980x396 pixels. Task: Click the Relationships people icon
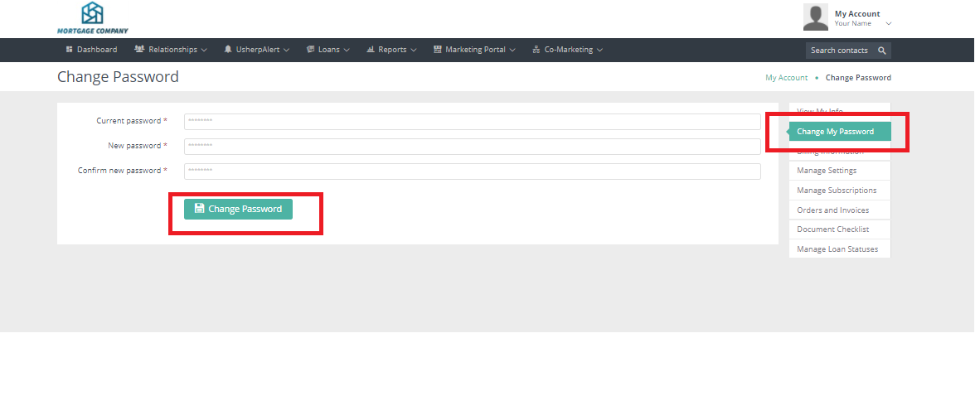139,50
